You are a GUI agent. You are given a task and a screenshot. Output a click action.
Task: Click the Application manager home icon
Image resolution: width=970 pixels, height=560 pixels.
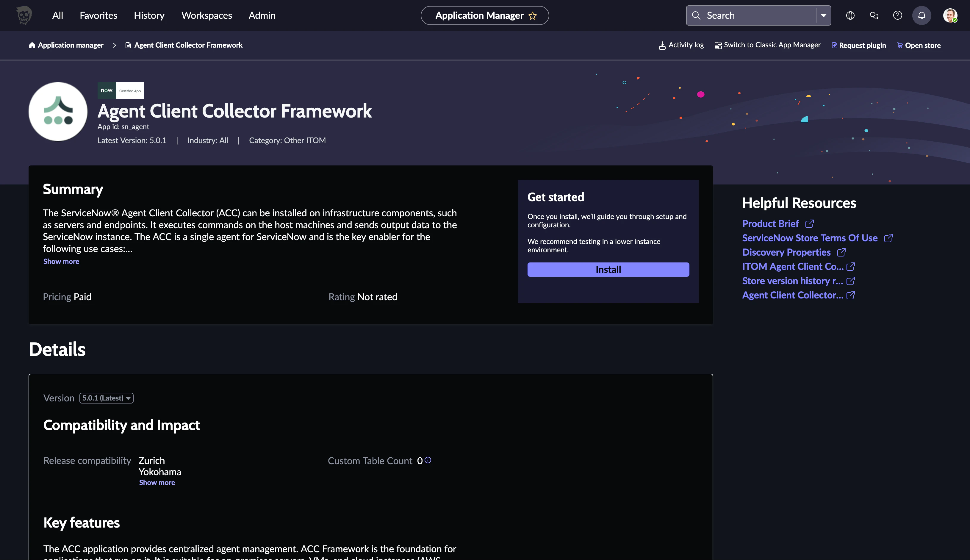pyautogui.click(x=32, y=46)
